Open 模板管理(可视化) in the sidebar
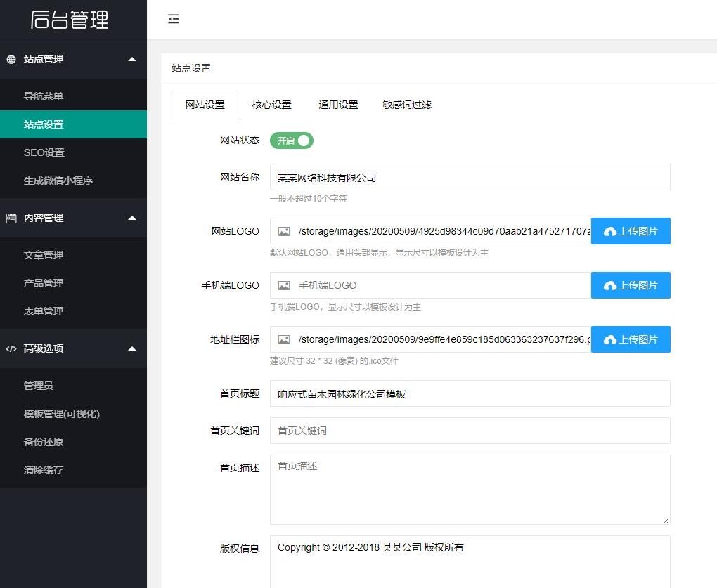 click(x=73, y=414)
